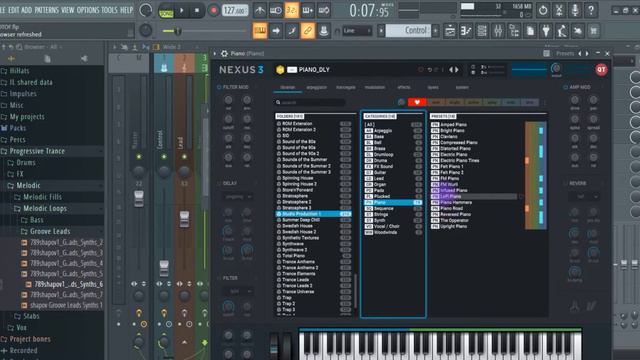The width and height of the screenshot is (640, 360).
Task: Toggle the typing keyboard to piano icon
Action: [x=260, y=31]
